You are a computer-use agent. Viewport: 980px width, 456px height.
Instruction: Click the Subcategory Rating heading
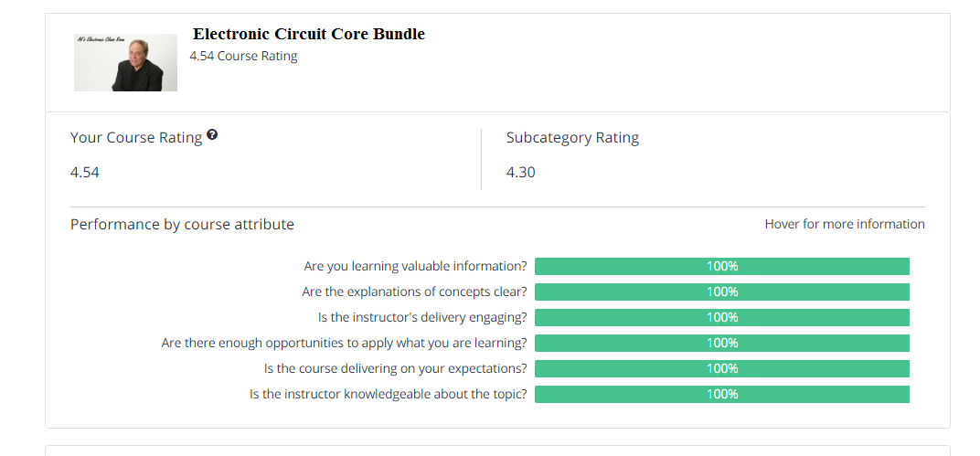[x=572, y=138]
